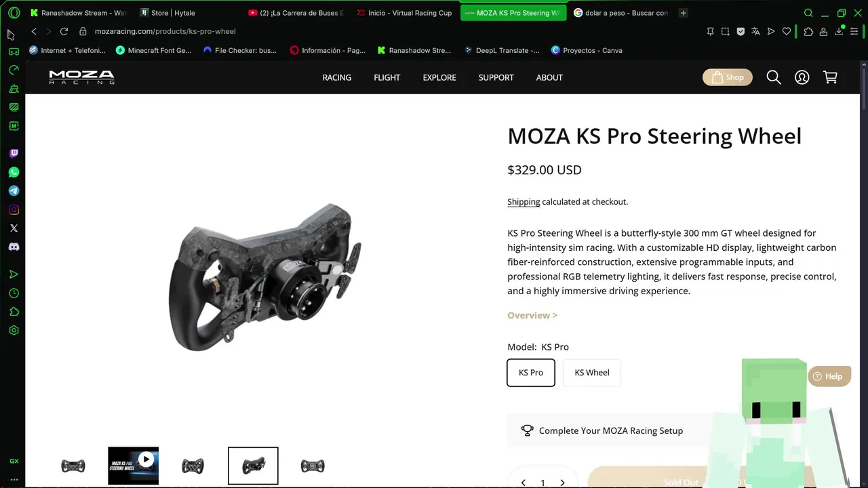Open site search magnifier icon
The image size is (868, 488).
point(774,77)
